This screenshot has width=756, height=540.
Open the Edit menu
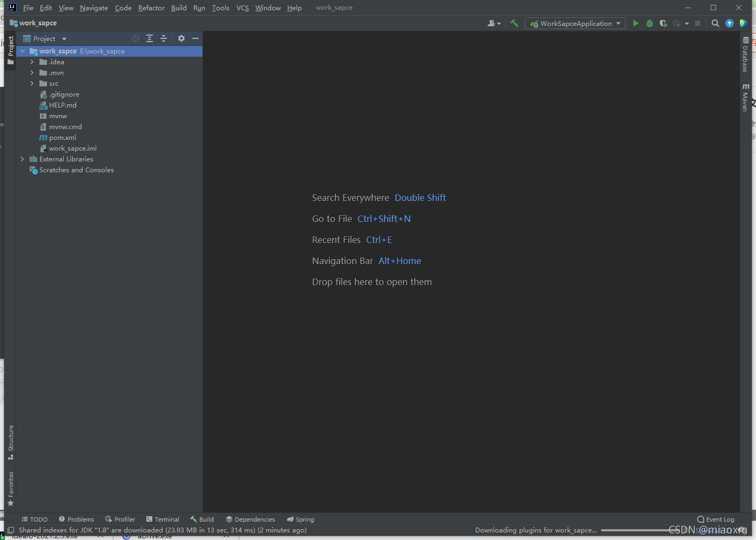click(46, 8)
